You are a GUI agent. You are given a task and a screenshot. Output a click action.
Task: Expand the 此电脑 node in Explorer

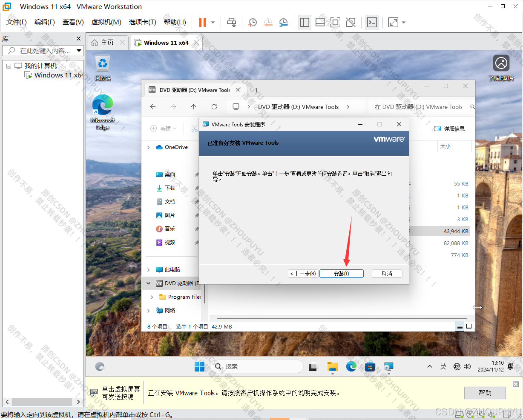(148, 270)
